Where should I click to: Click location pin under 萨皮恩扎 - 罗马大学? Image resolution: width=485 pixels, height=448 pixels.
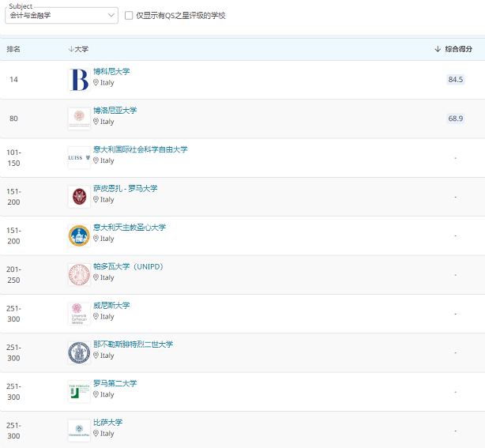pos(96,200)
